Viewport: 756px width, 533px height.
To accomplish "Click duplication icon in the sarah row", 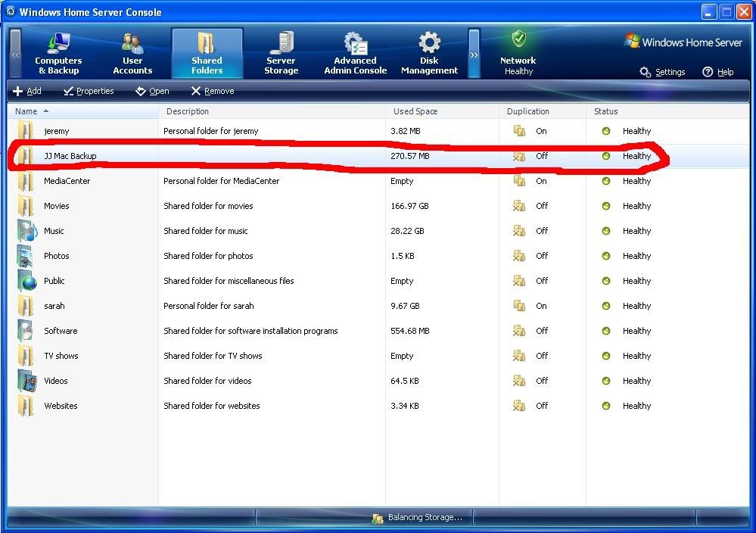I will coord(519,306).
